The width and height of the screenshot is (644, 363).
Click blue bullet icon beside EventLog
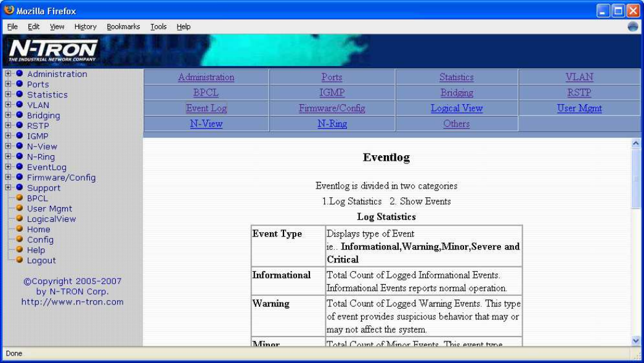(19, 167)
